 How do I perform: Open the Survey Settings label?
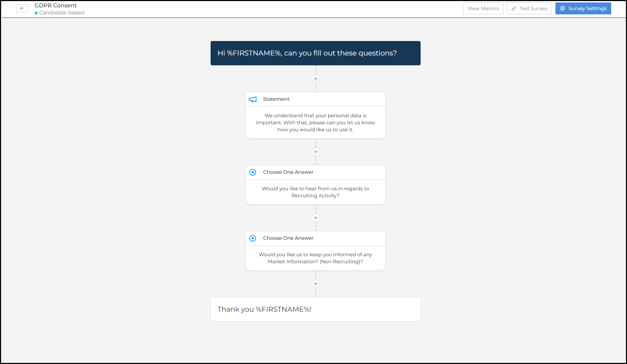(587, 8)
